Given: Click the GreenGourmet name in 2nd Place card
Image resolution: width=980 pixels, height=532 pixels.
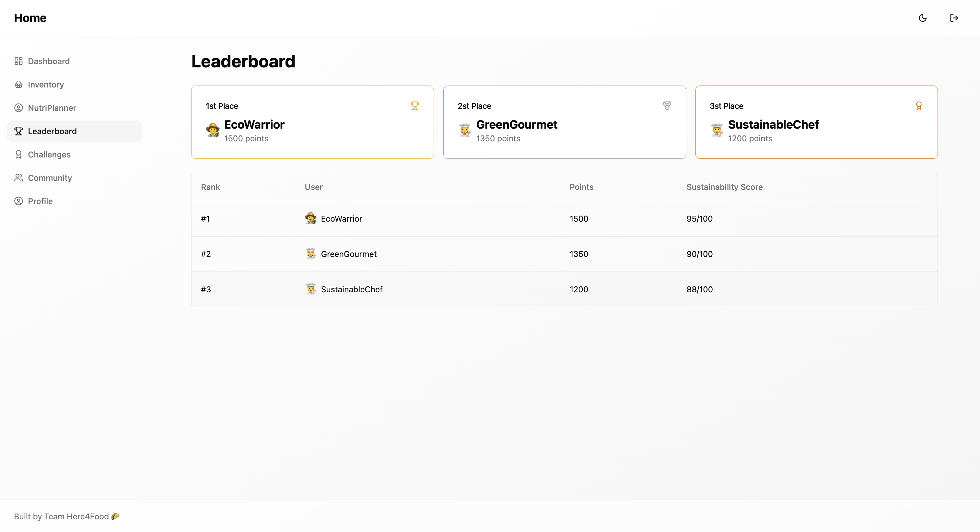Looking at the screenshot, I should (516, 124).
